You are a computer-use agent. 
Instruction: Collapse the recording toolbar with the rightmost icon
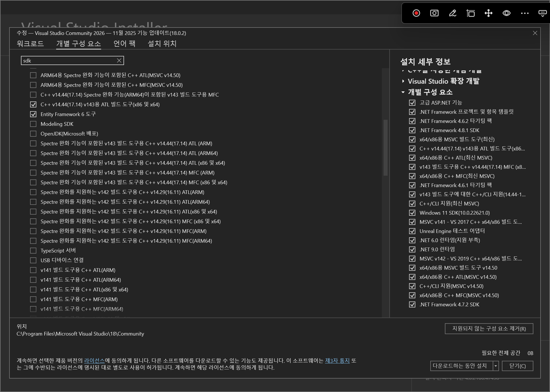tap(543, 13)
